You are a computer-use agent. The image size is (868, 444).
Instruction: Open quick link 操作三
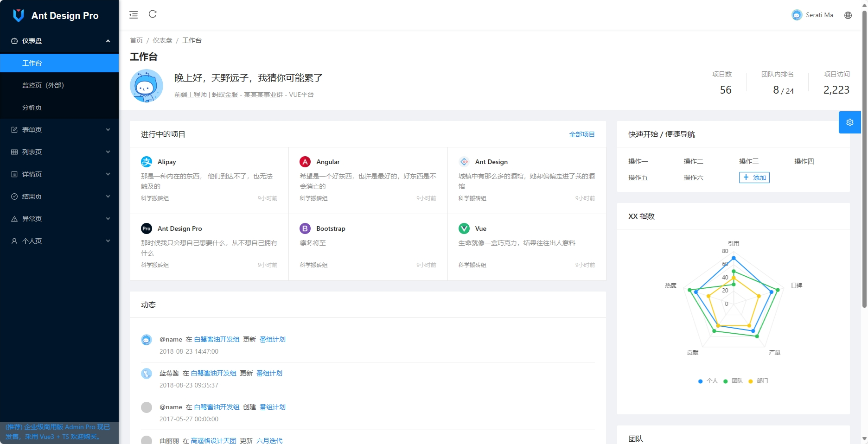(749, 161)
